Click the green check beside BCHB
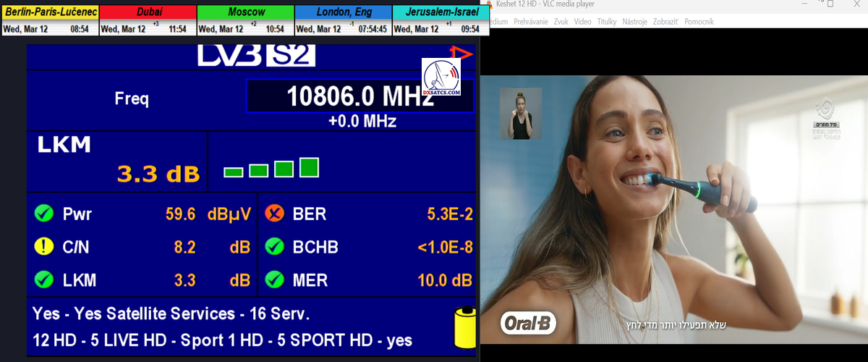Screen dimensions: 868x362 coord(274,247)
